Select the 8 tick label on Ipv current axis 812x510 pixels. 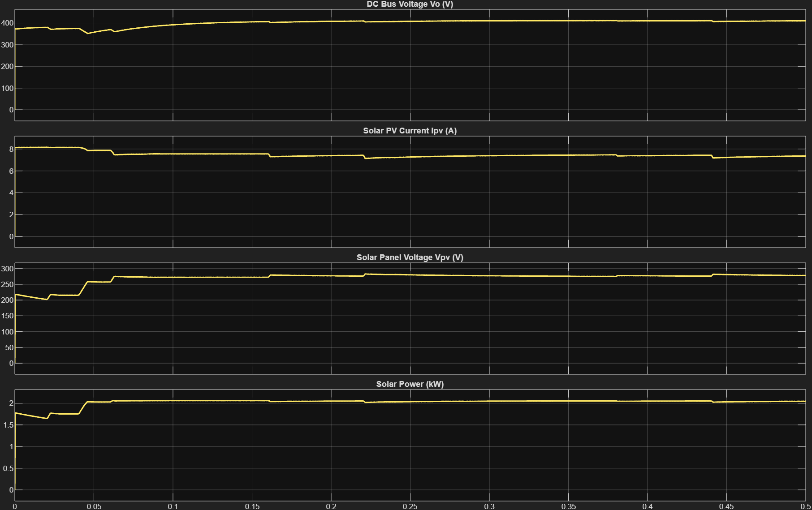coord(11,150)
